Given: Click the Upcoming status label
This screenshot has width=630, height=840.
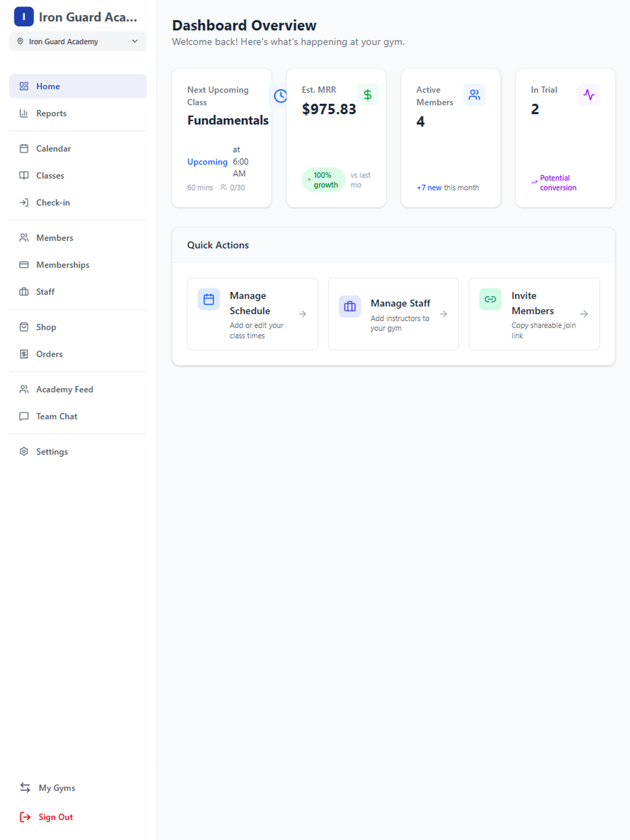Looking at the screenshot, I should 207,162.
